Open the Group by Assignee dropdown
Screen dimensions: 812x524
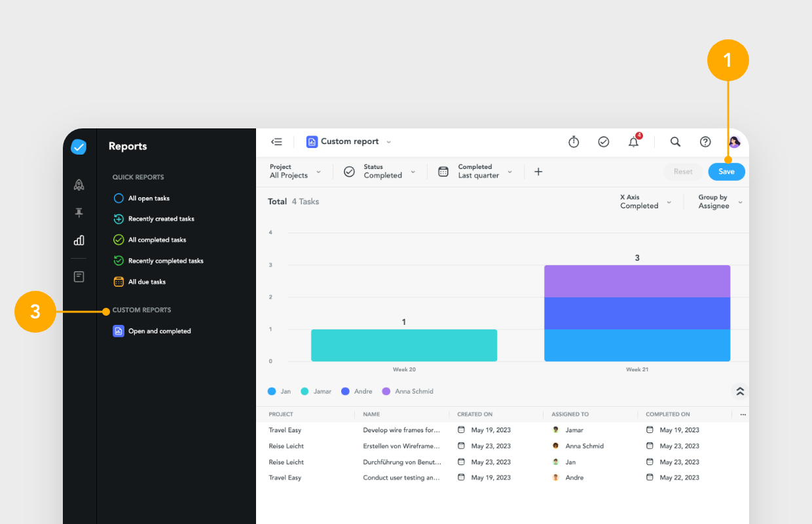[720, 202]
